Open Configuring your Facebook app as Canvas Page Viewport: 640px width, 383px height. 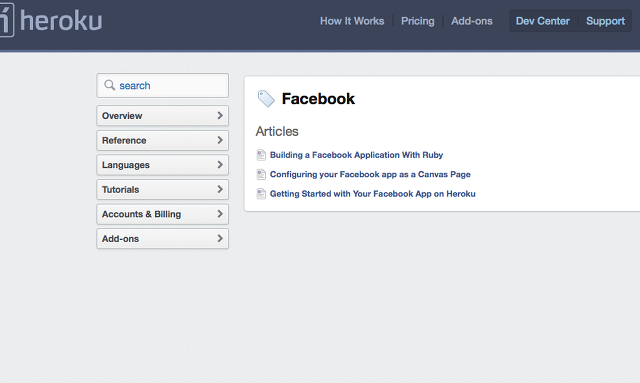coord(370,174)
